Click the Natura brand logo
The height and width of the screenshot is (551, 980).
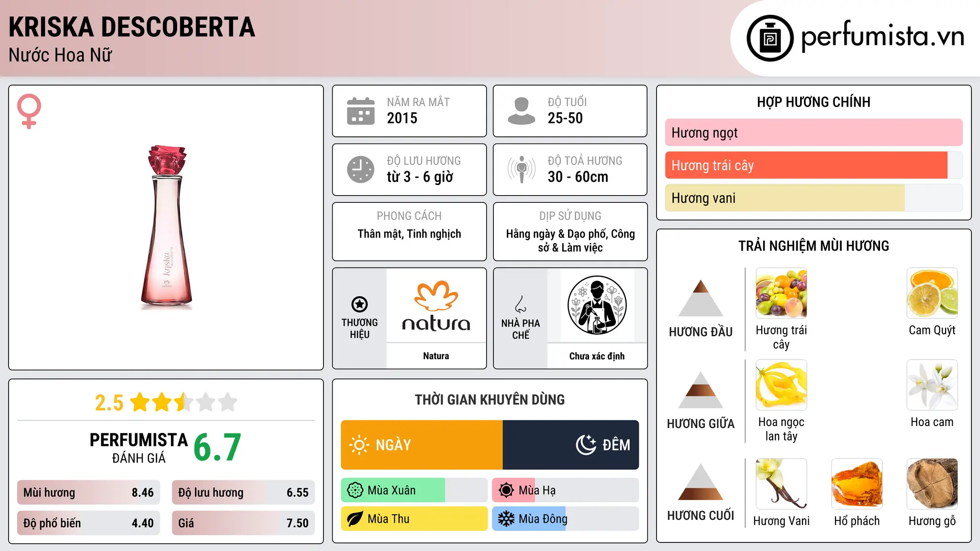[436, 306]
